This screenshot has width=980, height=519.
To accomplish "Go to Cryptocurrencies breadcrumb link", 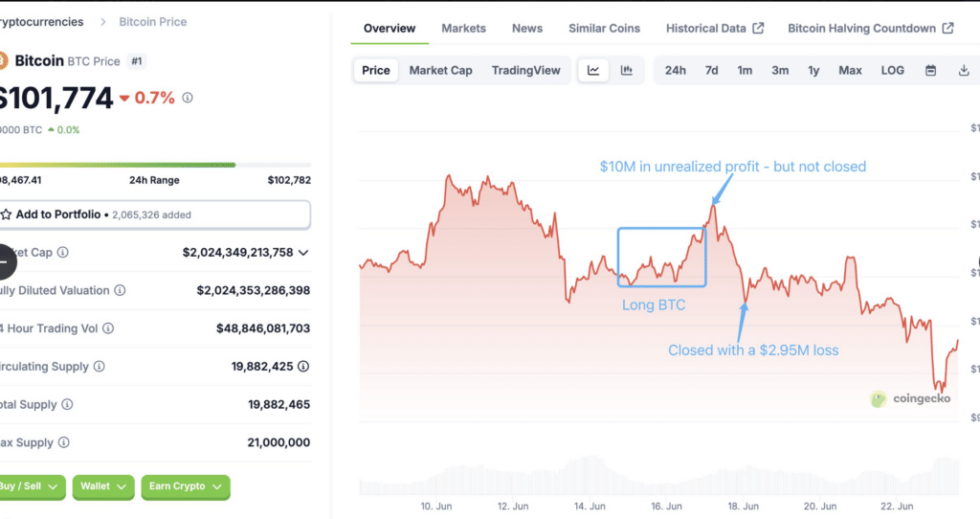I will [x=41, y=22].
